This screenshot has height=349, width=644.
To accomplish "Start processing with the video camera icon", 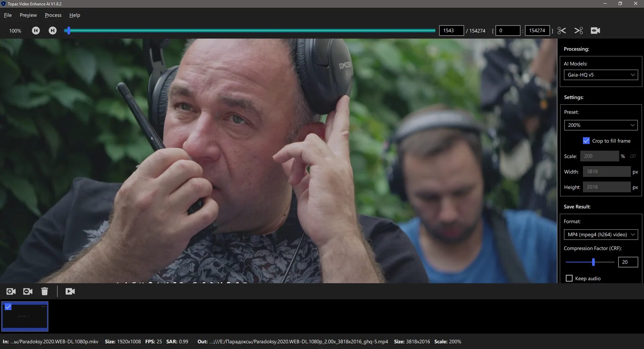I will pyautogui.click(x=70, y=291).
